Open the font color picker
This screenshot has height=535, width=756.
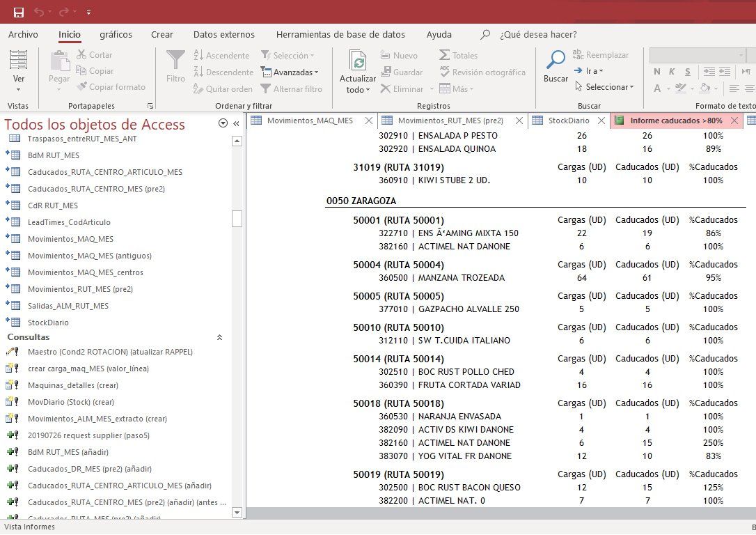point(657,88)
